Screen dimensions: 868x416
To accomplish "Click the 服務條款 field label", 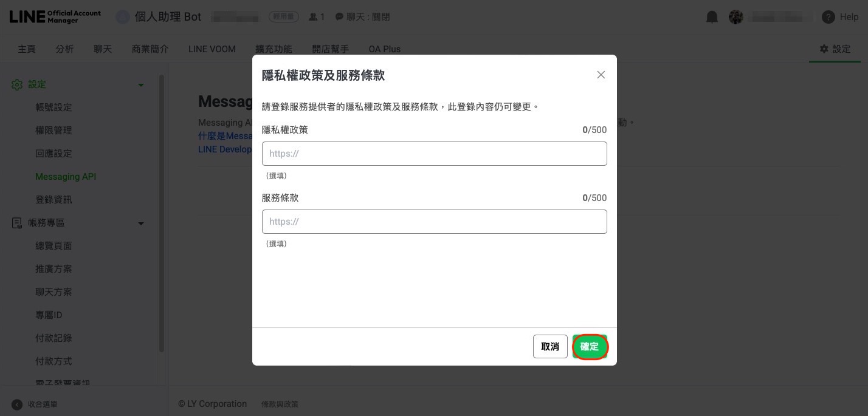I will click(x=280, y=198).
